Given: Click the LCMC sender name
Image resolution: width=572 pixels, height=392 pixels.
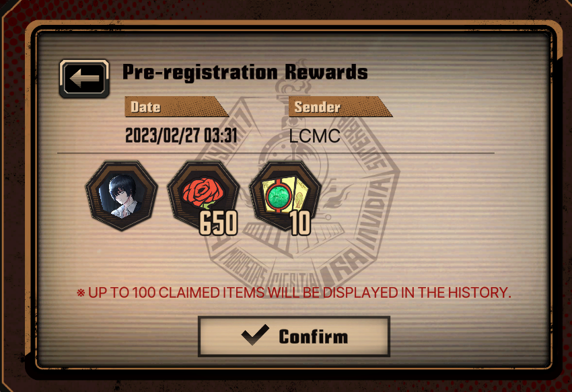Looking at the screenshot, I should (x=314, y=136).
